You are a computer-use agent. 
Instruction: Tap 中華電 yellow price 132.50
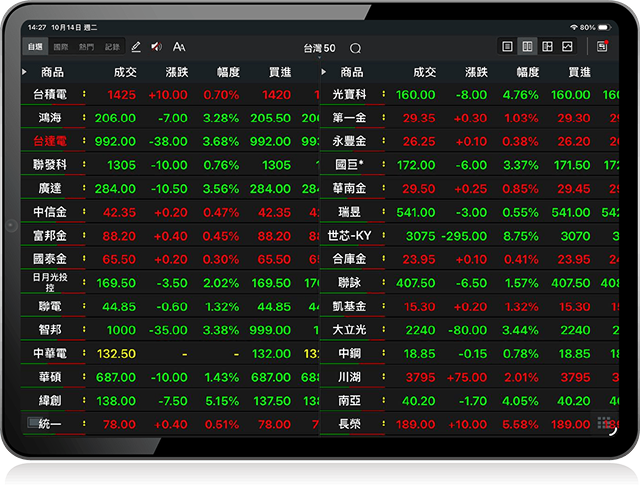pos(116,354)
